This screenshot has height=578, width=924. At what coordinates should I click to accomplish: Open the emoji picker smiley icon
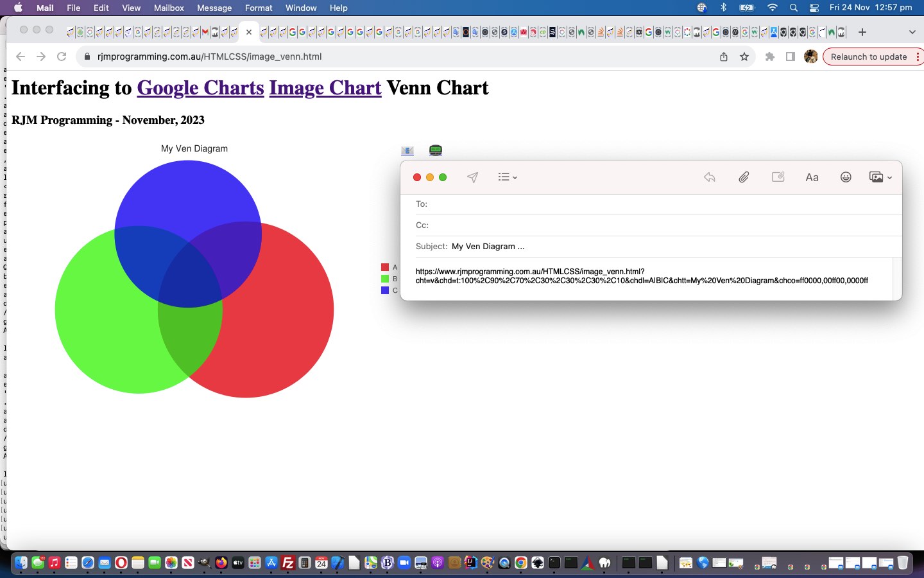coord(846,177)
